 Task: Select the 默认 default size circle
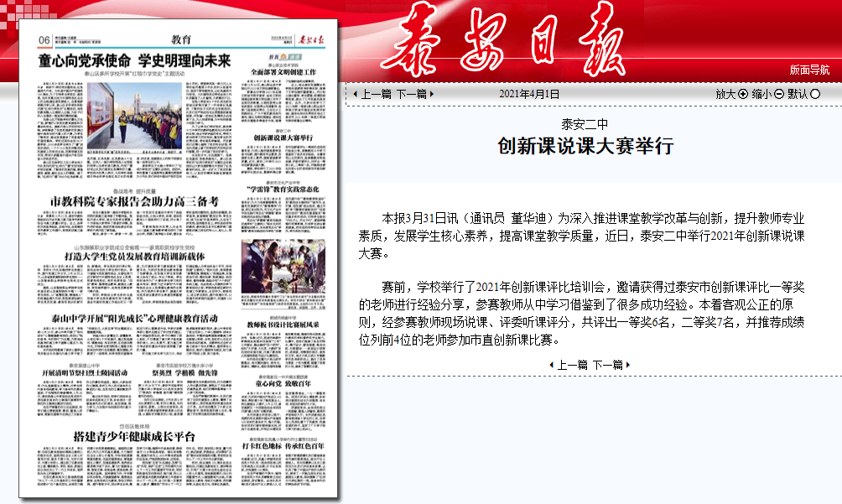click(x=815, y=94)
